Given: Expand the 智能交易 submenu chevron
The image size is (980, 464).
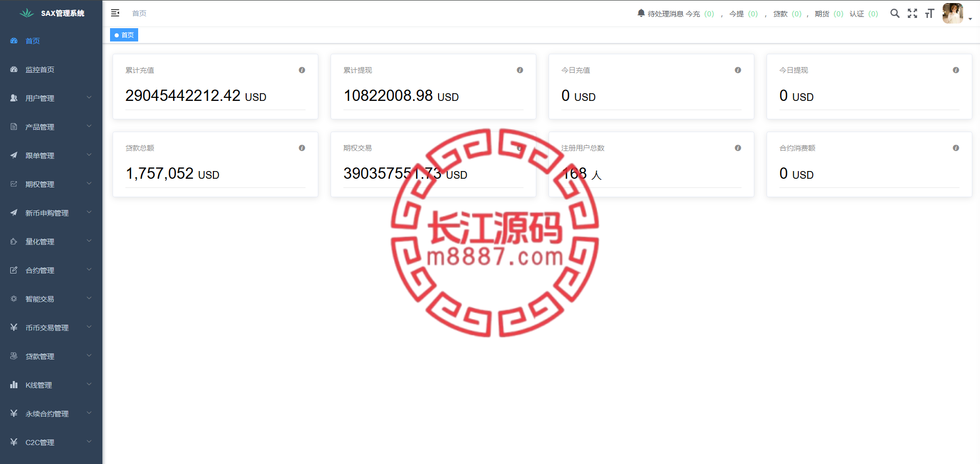Looking at the screenshot, I should [x=89, y=298].
